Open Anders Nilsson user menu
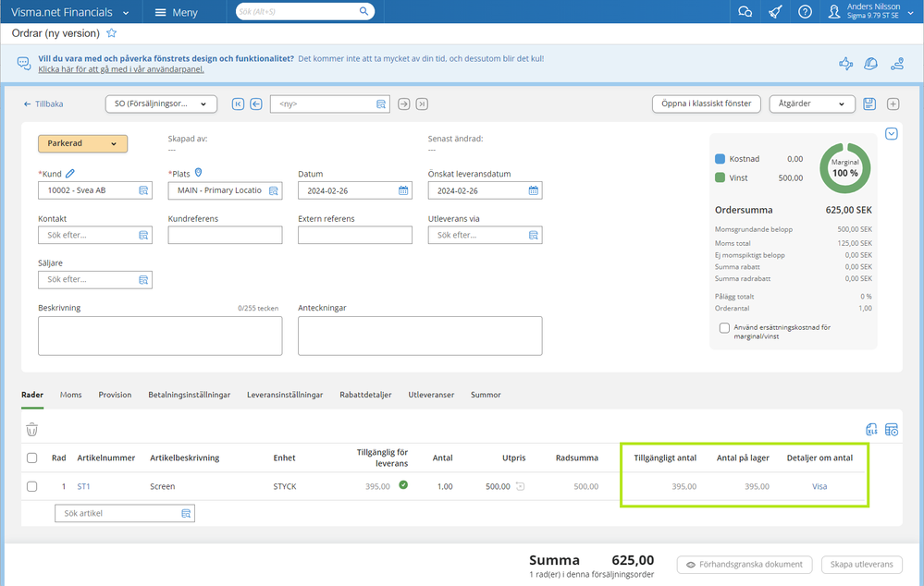924x586 pixels. point(871,11)
